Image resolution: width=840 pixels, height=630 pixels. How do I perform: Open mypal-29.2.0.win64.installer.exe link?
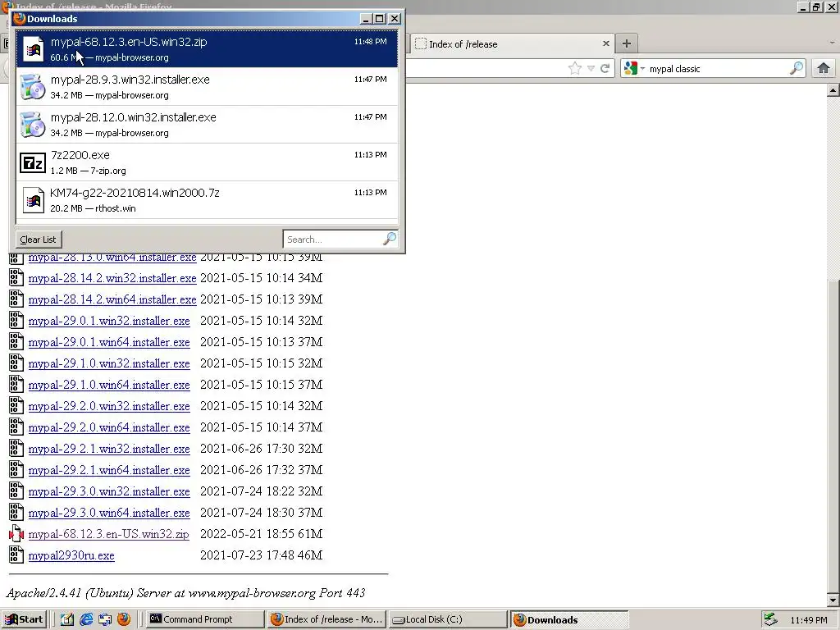tap(109, 427)
